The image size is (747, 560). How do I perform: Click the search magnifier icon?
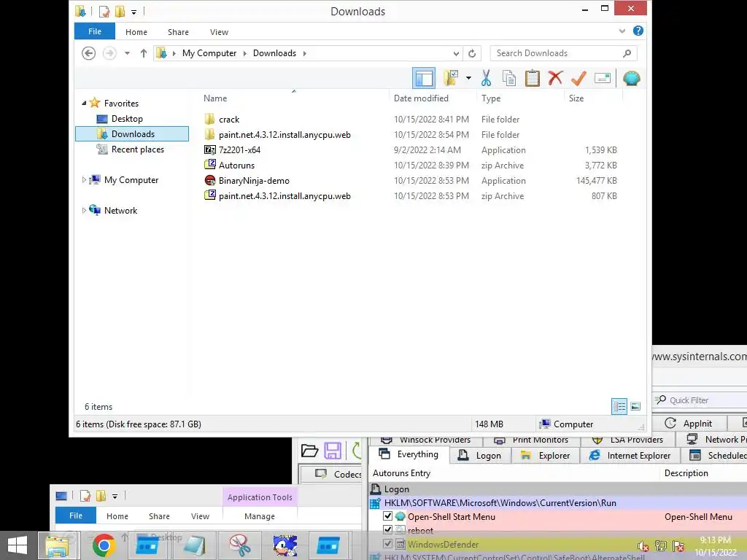click(627, 53)
